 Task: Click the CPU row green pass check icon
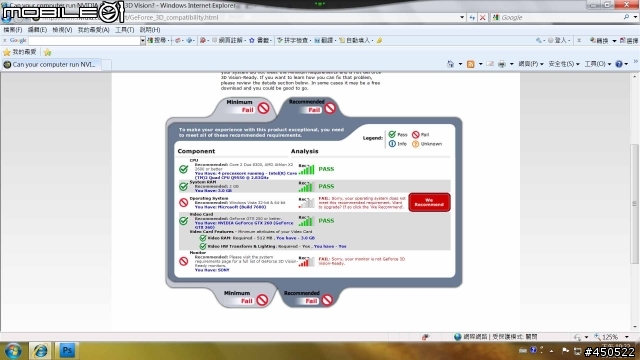184,169
